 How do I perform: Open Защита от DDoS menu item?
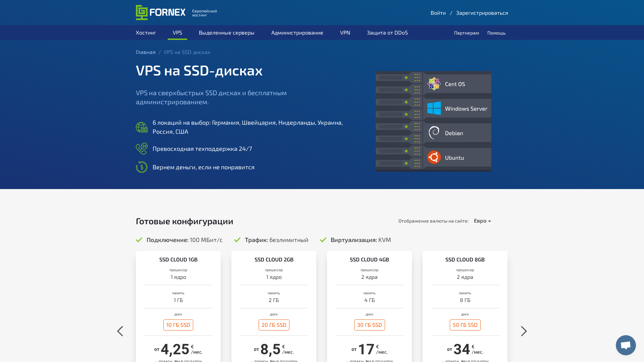pos(387,33)
